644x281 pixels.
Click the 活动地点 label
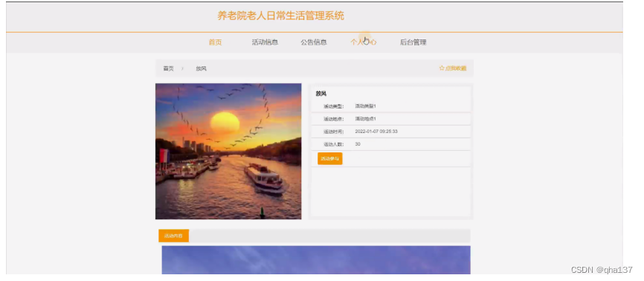pos(333,119)
